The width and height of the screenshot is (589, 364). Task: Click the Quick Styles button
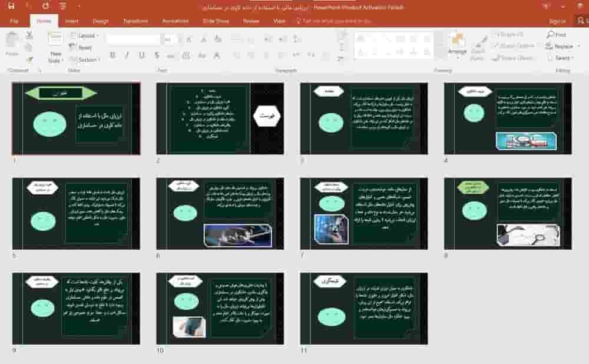click(x=478, y=48)
